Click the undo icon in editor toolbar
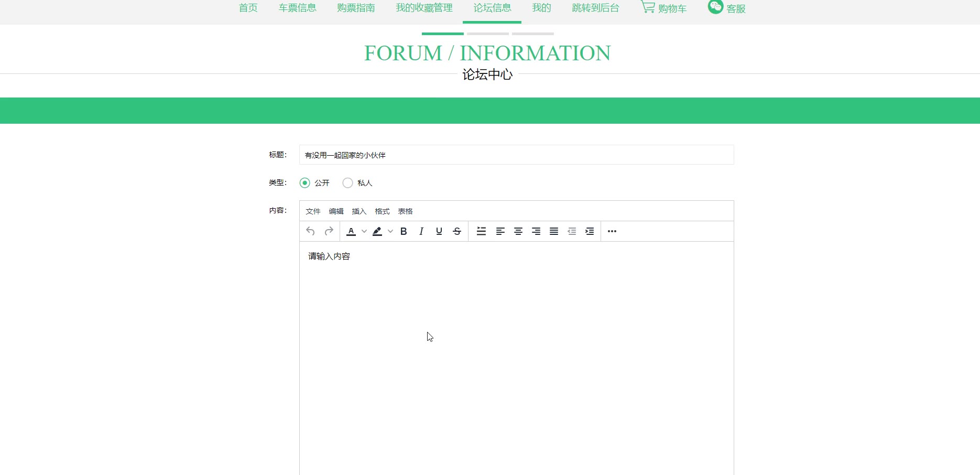The width and height of the screenshot is (980, 475). pyautogui.click(x=310, y=231)
